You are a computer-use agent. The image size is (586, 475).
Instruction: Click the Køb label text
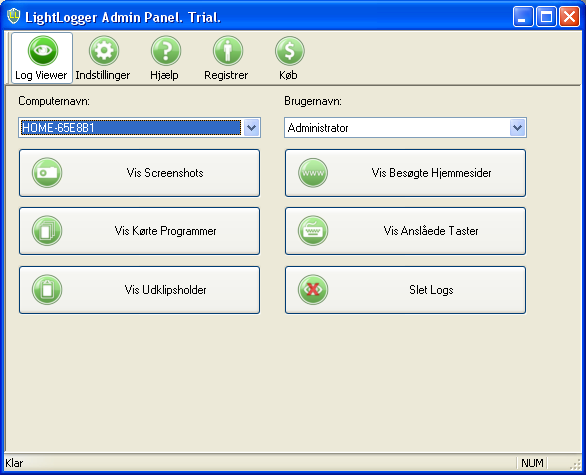(x=288, y=75)
